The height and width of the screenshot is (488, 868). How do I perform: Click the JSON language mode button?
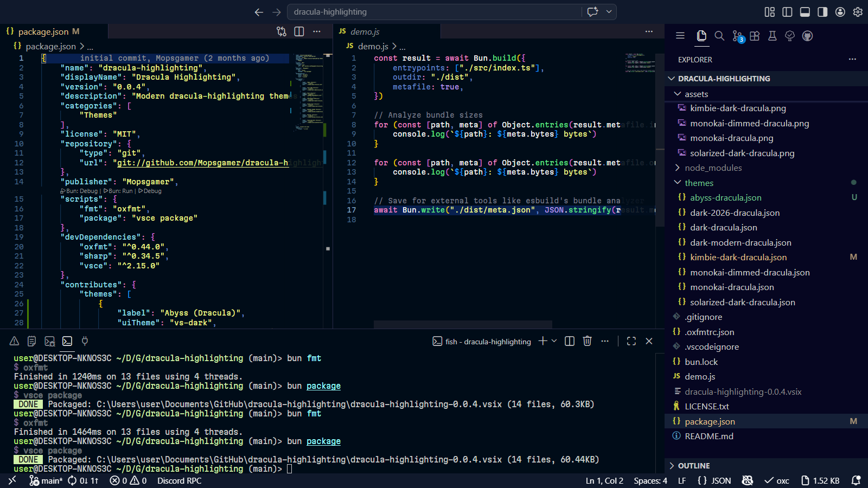[714, 480]
